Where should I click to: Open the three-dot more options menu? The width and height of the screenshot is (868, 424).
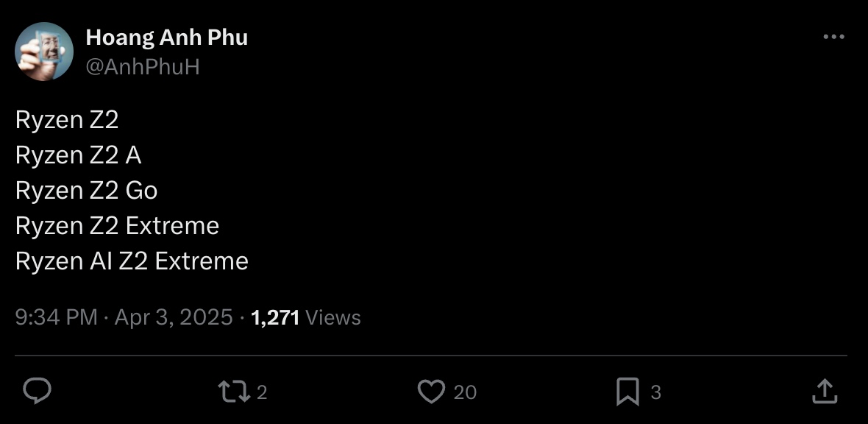point(833,37)
